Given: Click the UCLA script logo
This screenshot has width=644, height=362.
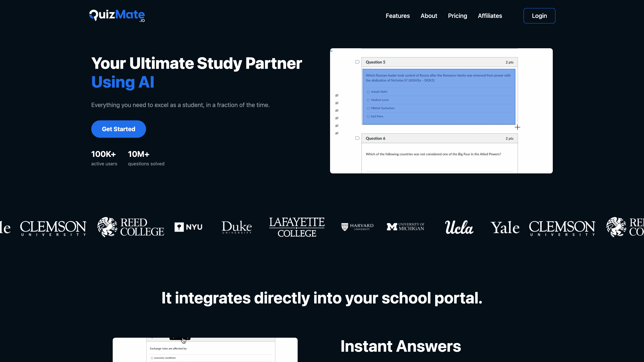Looking at the screenshot, I should tap(459, 227).
